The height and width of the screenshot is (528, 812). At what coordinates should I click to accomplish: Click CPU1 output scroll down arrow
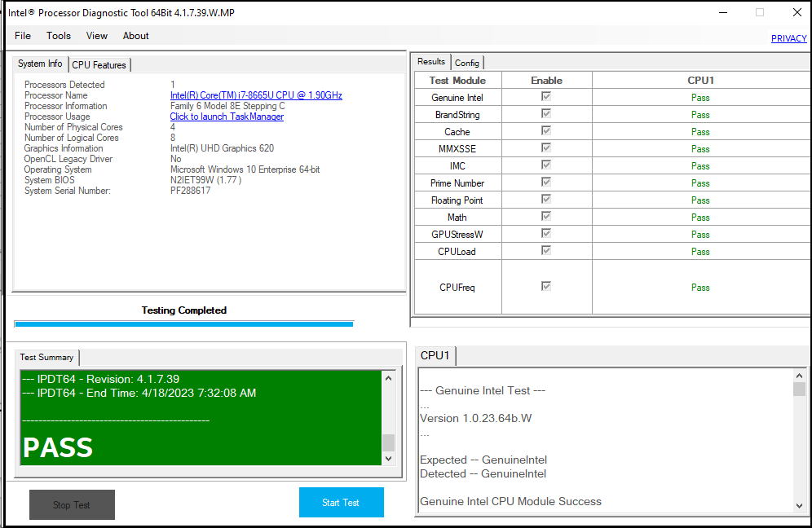point(799,506)
